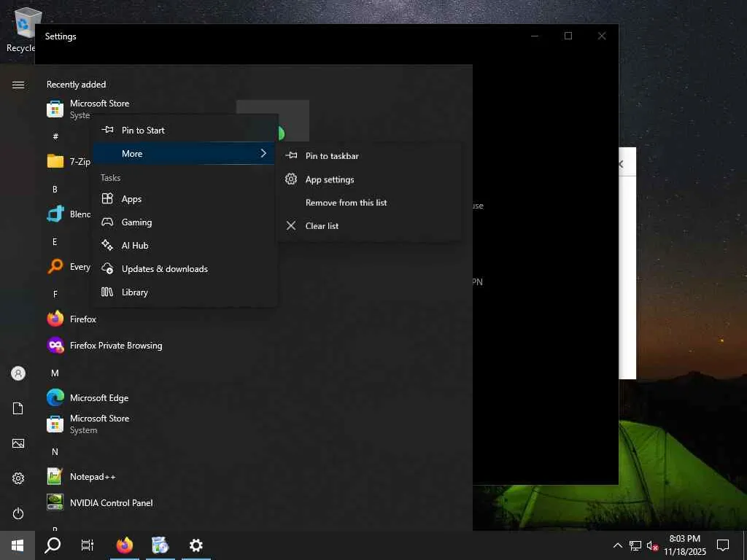Launch Blender from the app list
Screen dimensions: 747x560
click(x=68, y=214)
